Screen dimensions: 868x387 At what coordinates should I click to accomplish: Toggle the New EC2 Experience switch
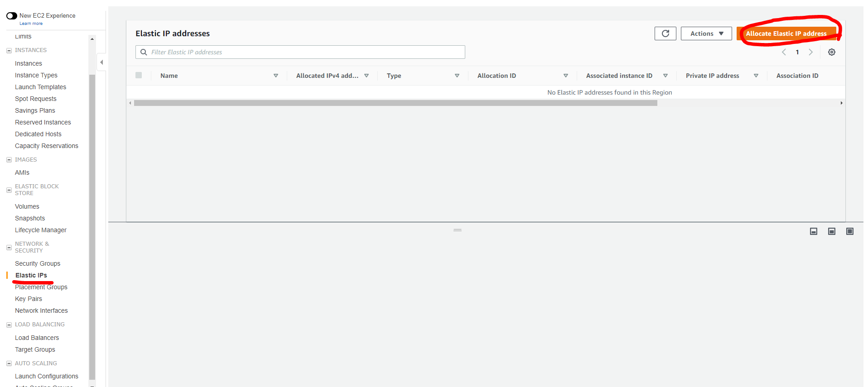12,16
